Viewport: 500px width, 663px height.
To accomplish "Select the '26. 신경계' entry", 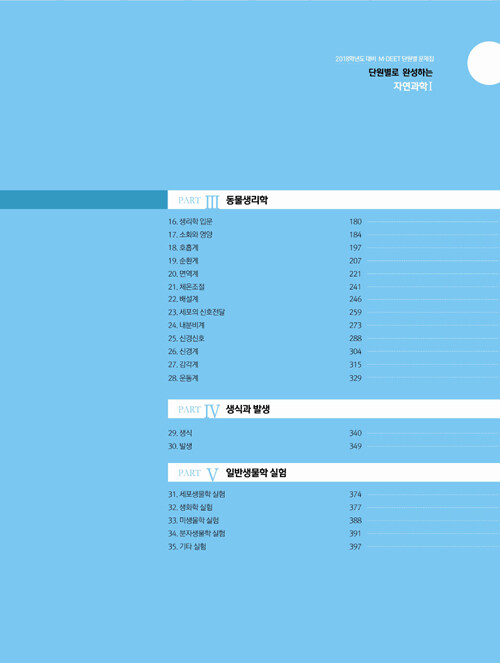I will [183, 351].
